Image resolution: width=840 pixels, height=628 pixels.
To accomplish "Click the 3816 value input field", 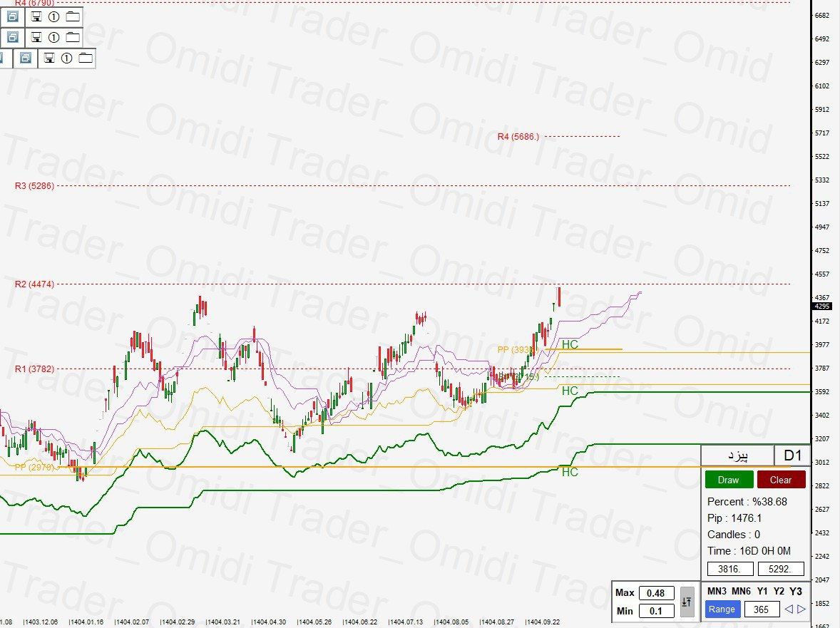I will pos(729,568).
